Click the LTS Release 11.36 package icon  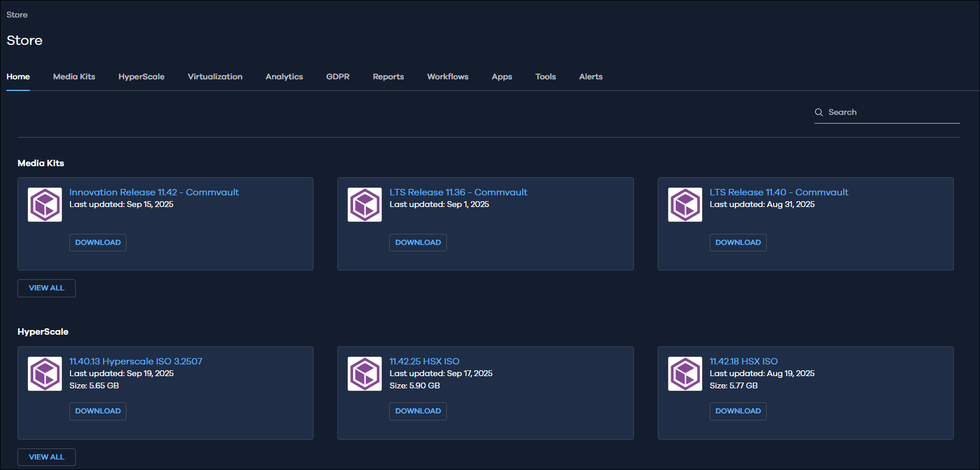click(365, 205)
